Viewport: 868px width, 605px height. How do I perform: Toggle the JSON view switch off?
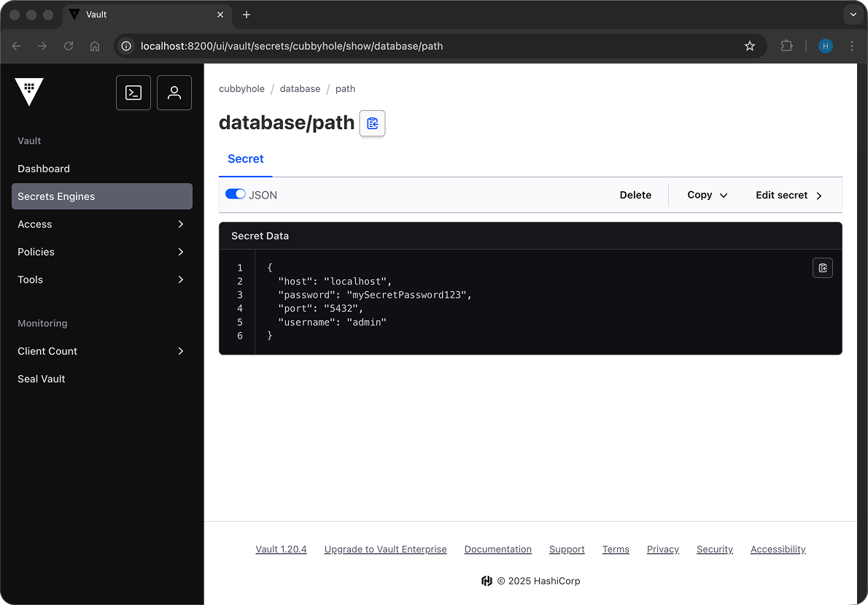pyautogui.click(x=235, y=195)
